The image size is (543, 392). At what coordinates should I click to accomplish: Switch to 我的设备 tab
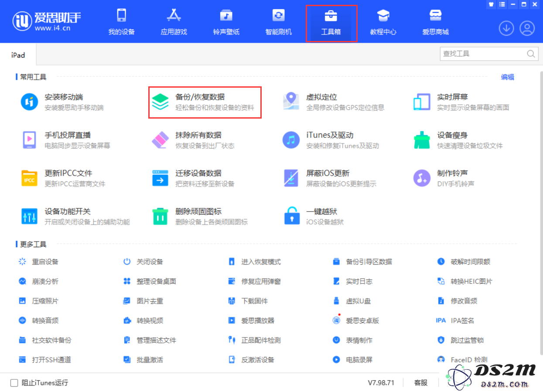pos(122,21)
